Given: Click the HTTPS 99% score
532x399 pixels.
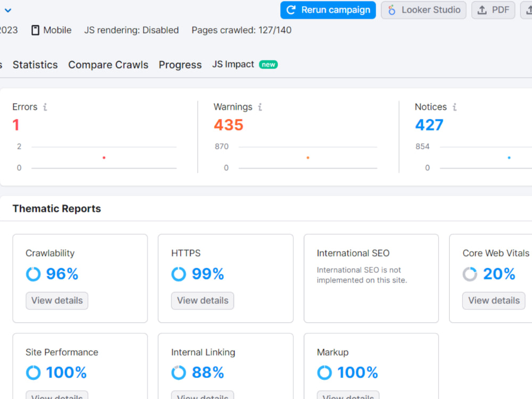Looking at the screenshot, I should [x=208, y=274].
